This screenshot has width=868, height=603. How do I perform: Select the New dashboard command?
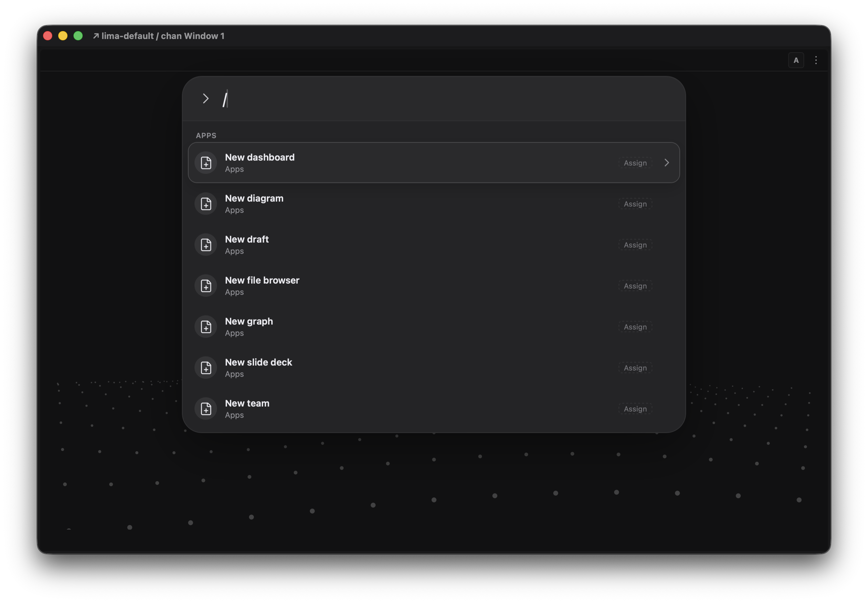coord(434,163)
